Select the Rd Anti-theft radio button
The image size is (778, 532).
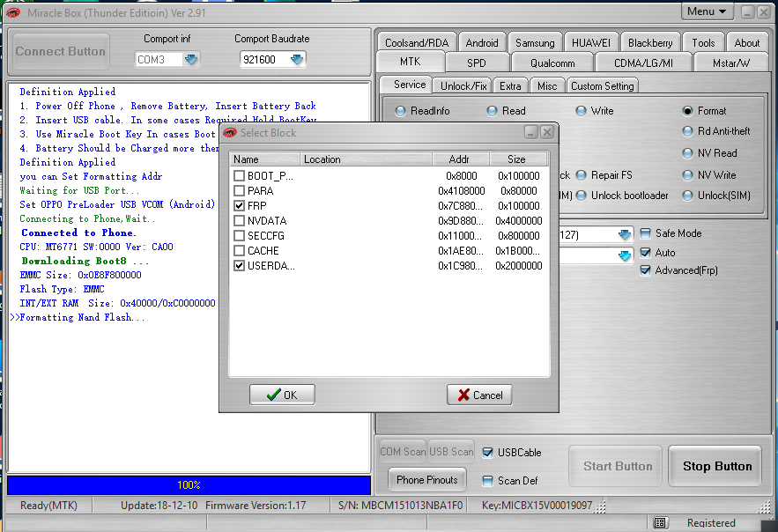pyautogui.click(x=687, y=131)
